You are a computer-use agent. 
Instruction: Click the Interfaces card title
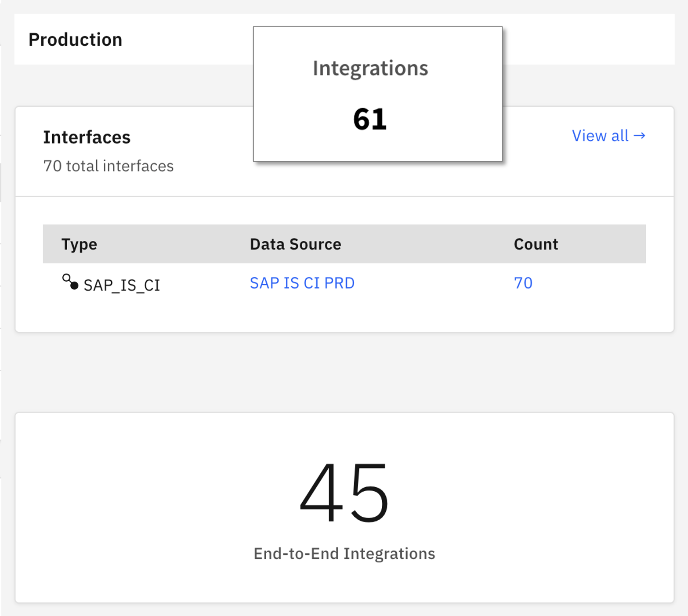tap(87, 137)
